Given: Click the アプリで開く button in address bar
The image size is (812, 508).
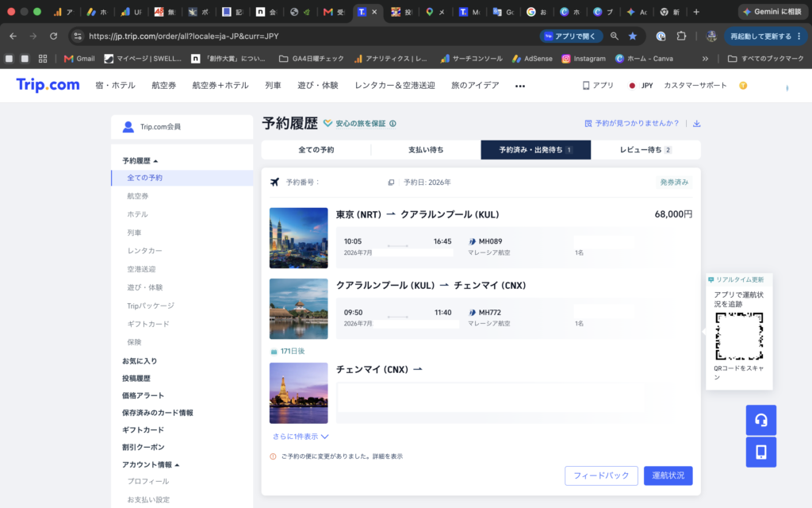Looking at the screenshot, I should coord(571,37).
